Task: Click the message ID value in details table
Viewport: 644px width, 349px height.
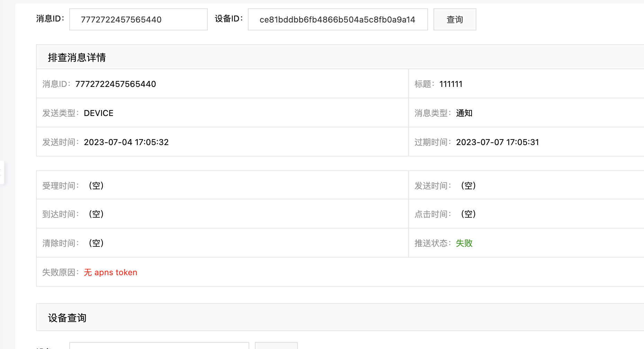Action: tap(116, 84)
